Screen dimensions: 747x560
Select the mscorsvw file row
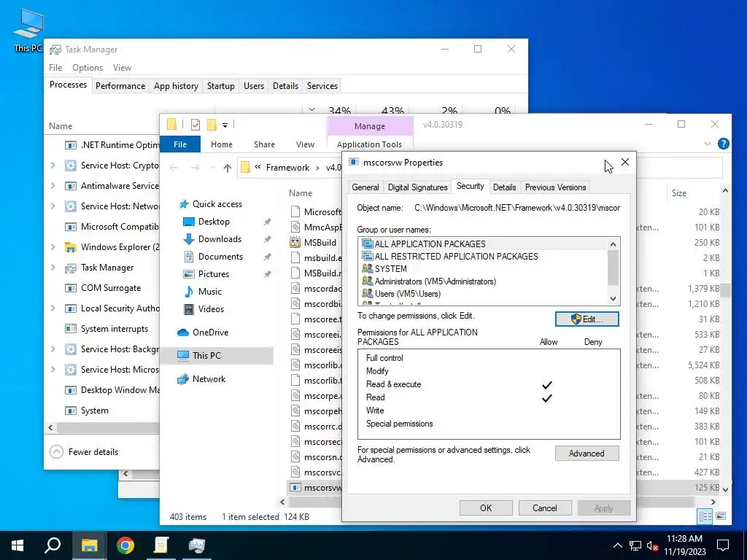tap(315, 488)
